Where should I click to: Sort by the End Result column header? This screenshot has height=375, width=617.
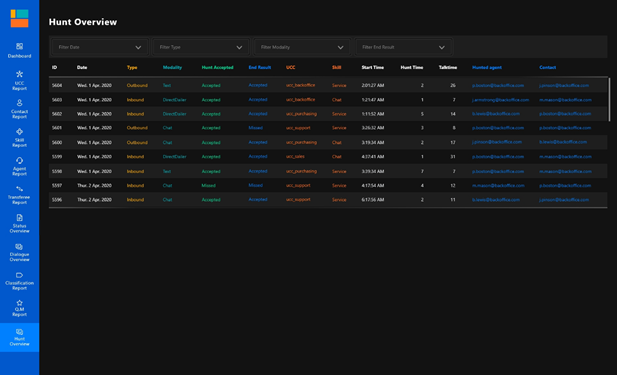pyautogui.click(x=260, y=68)
